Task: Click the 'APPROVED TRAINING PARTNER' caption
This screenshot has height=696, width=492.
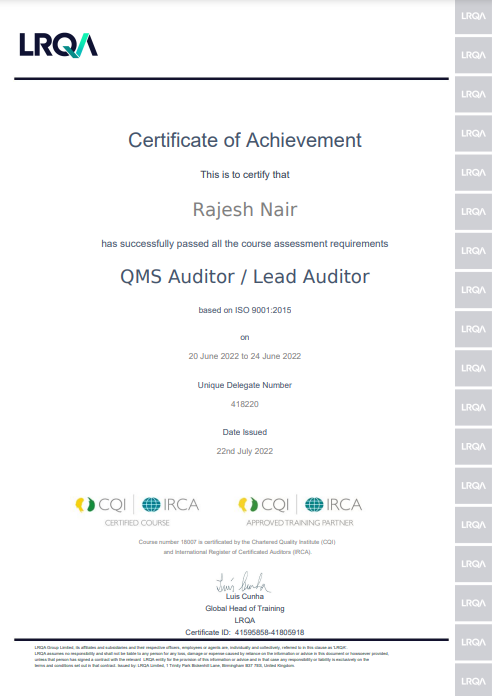Action: tap(300, 523)
